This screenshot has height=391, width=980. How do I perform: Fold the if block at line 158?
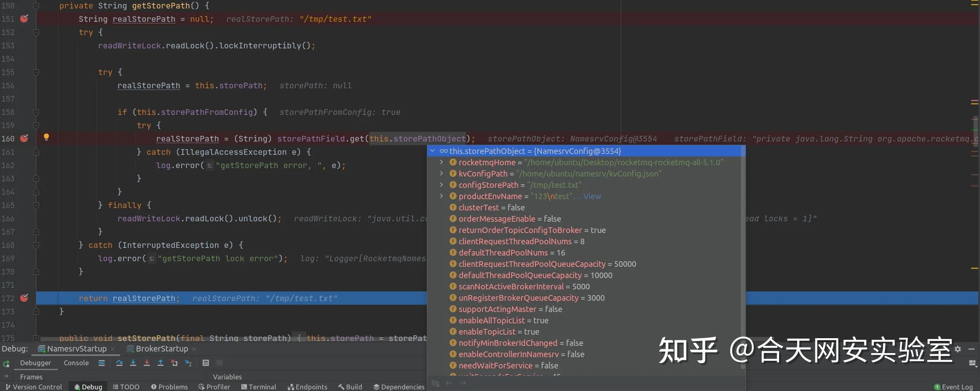click(x=36, y=112)
